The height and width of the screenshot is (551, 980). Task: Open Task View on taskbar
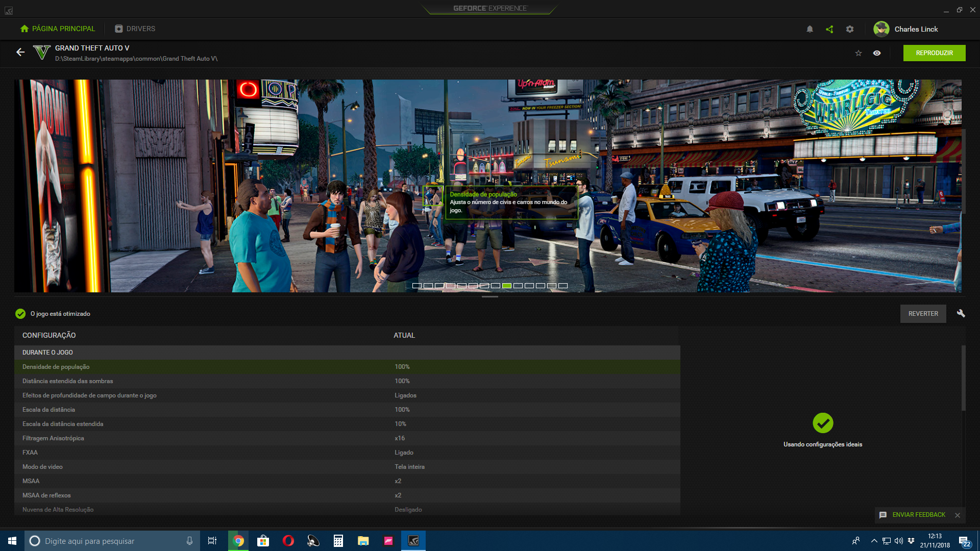point(212,541)
